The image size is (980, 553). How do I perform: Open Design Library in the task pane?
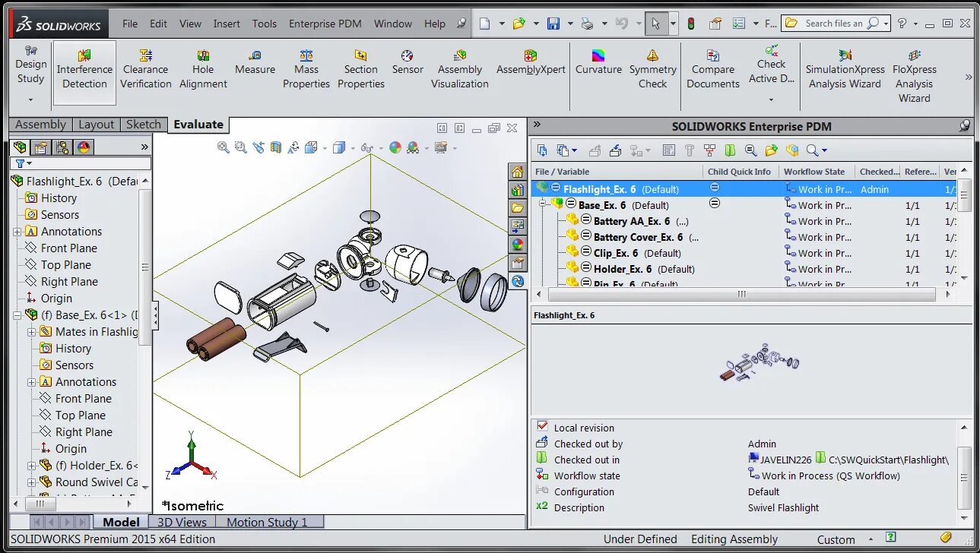(518, 190)
